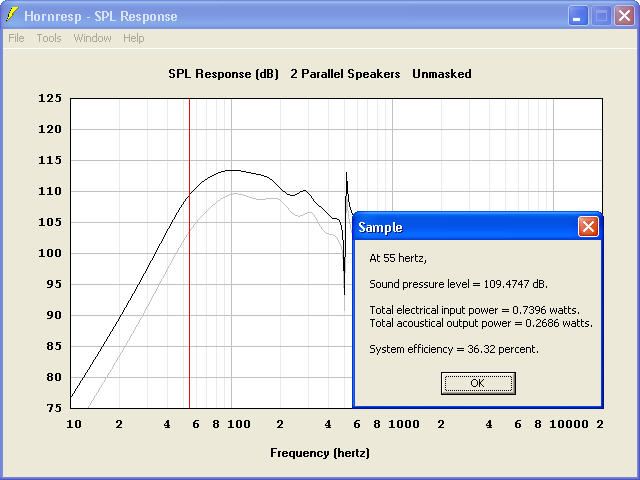Open the Window menu
Image resolution: width=640 pixels, height=480 pixels.
(x=92, y=38)
